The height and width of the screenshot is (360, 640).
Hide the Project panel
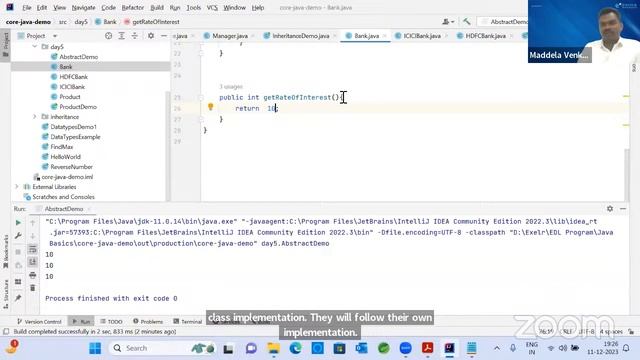coord(164,36)
